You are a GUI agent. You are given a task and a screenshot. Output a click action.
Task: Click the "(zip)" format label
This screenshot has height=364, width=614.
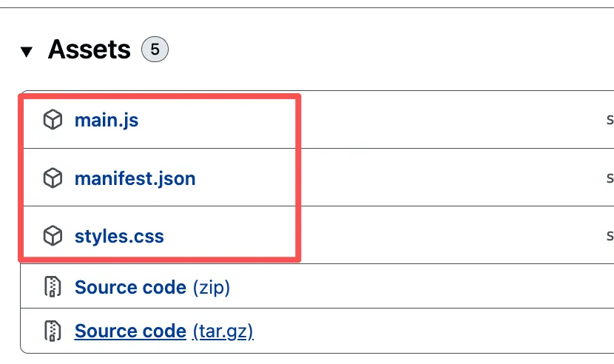point(211,287)
